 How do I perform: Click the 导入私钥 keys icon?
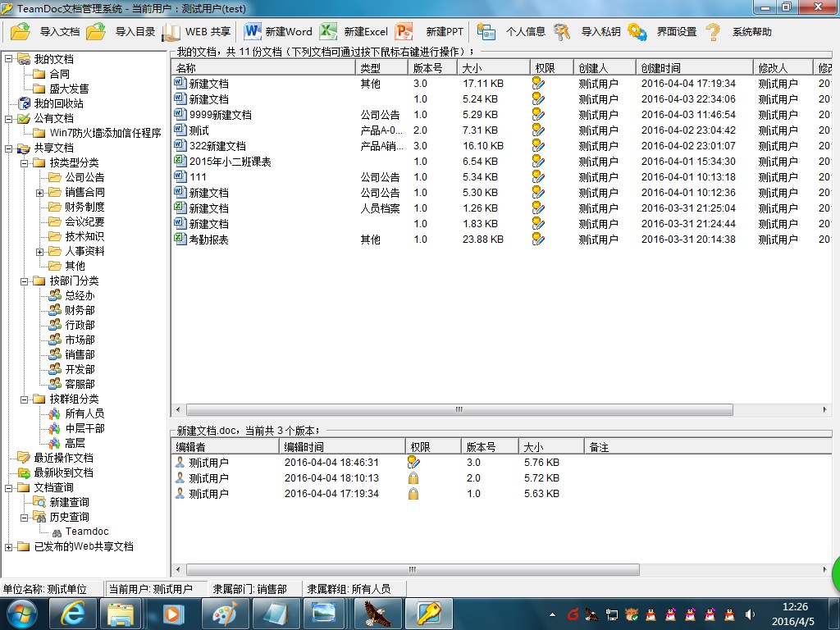pos(561,32)
